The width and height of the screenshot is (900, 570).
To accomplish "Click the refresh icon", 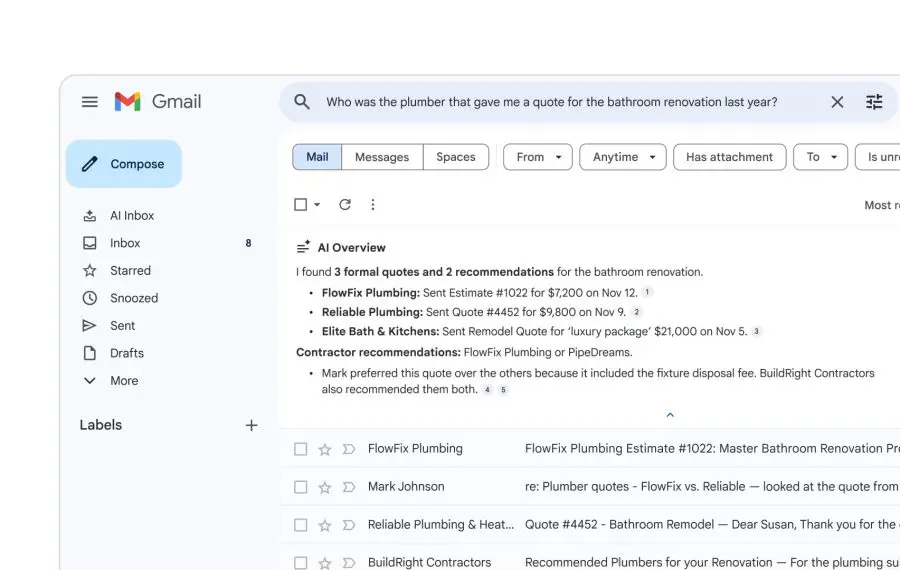I will (x=345, y=205).
